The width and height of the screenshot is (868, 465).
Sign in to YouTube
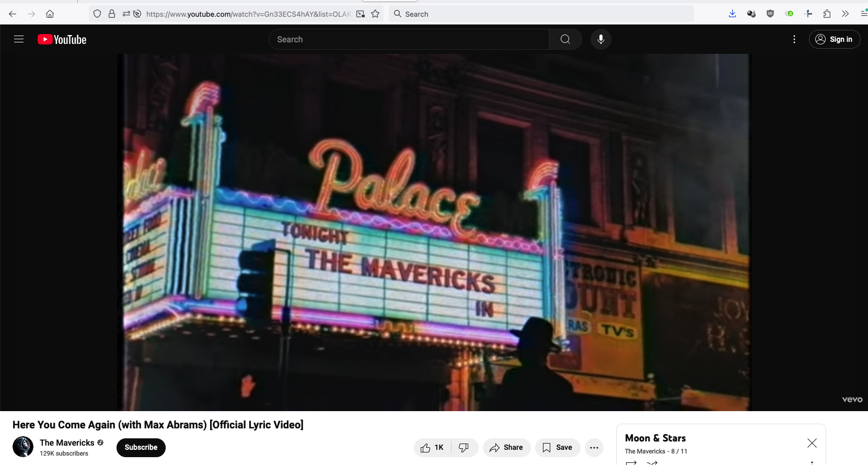[835, 39]
